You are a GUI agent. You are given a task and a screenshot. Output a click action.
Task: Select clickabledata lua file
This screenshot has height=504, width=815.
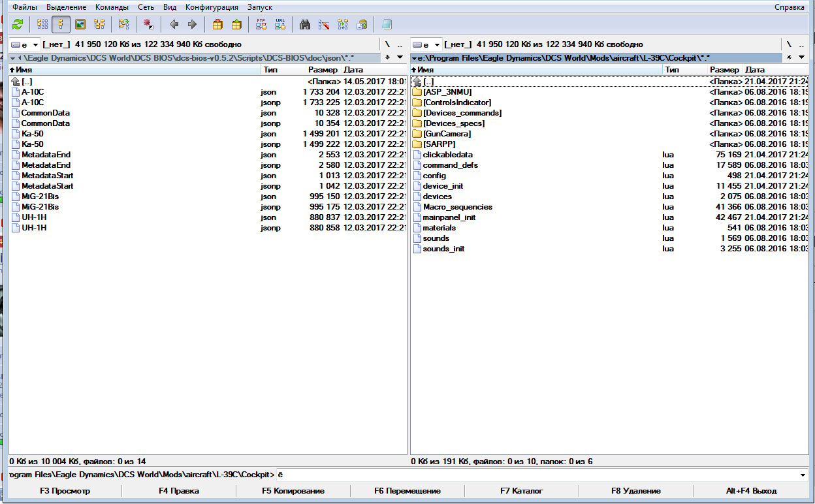(x=610, y=155)
